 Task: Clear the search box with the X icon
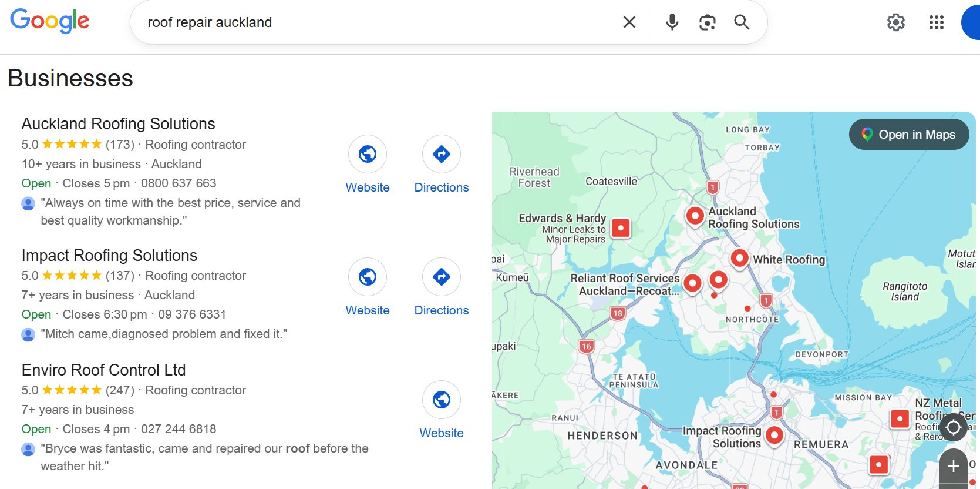[x=629, y=22]
